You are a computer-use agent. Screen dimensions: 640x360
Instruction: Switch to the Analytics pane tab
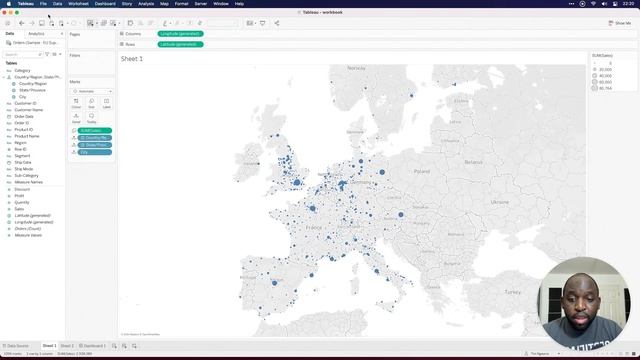(x=36, y=34)
